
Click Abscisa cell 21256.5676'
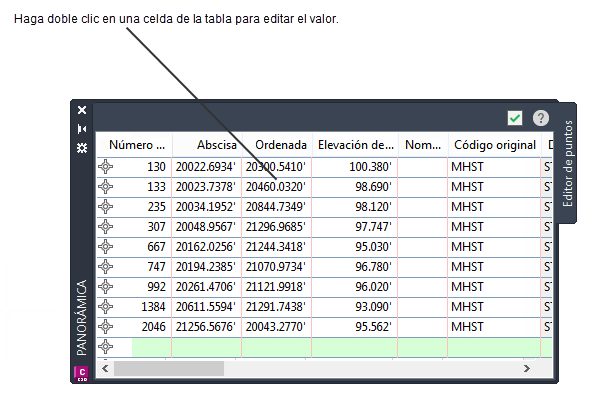tap(207, 327)
